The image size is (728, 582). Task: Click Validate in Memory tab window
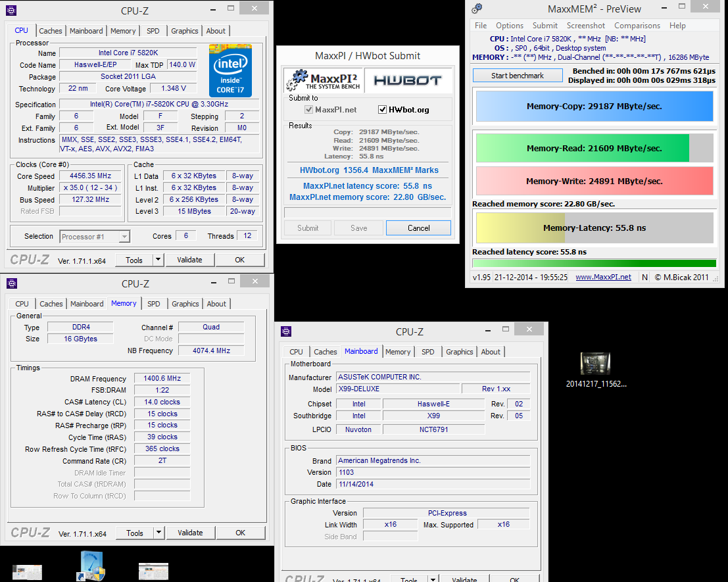(190, 533)
